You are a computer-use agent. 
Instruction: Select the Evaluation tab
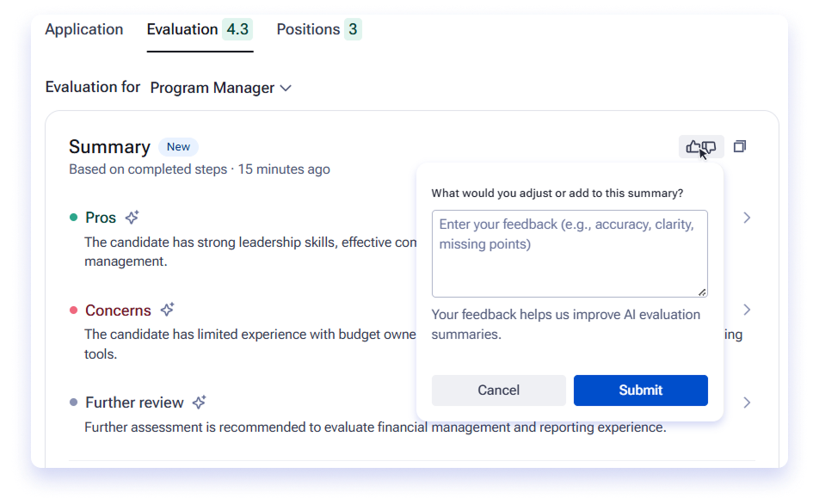pos(200,29)
